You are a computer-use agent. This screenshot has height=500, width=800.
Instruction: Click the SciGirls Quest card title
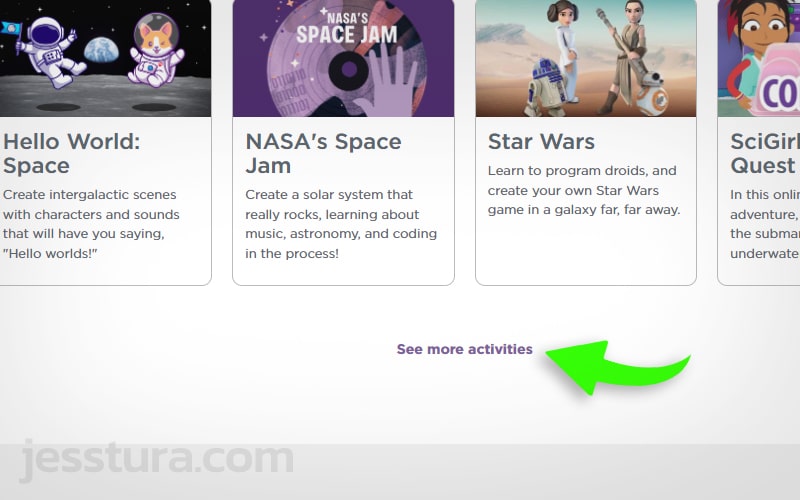(x=765, y=154)
